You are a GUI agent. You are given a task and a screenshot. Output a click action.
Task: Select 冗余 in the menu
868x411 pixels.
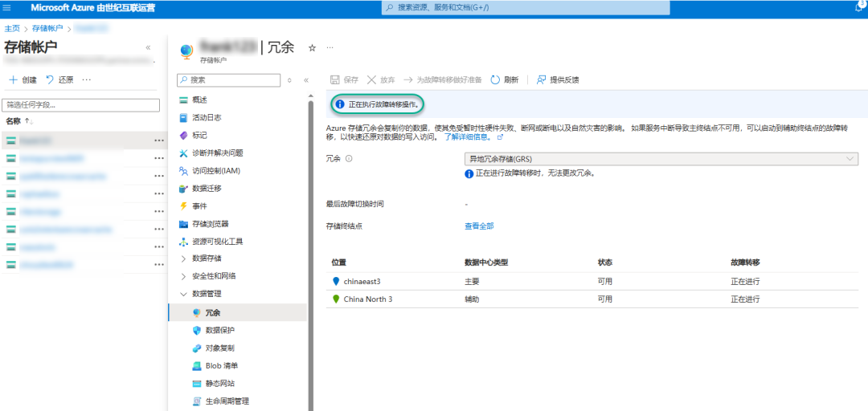(237, 312)
